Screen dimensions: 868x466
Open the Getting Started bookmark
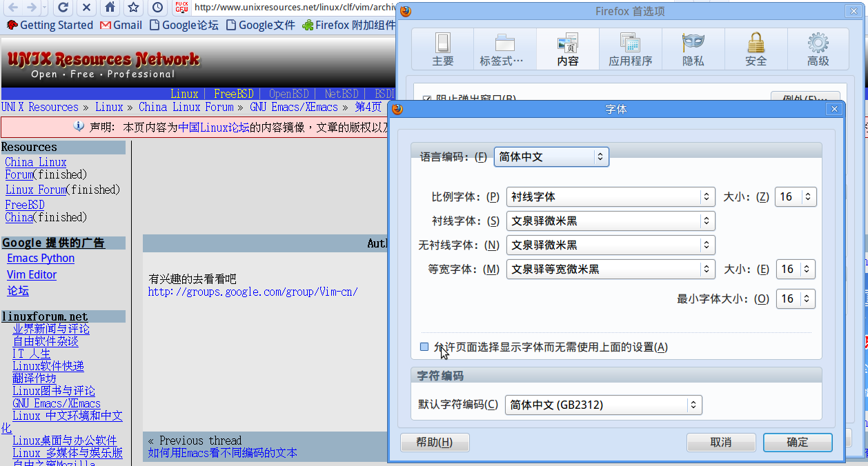[49, 26]
